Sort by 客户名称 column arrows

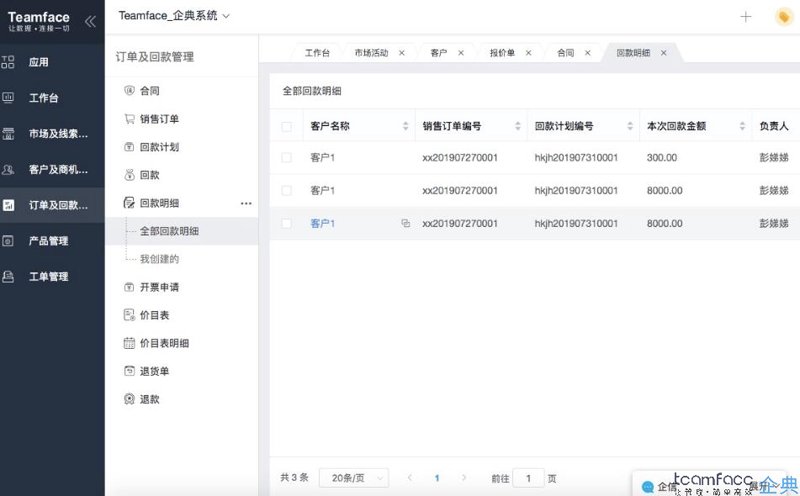pos(406,126)
